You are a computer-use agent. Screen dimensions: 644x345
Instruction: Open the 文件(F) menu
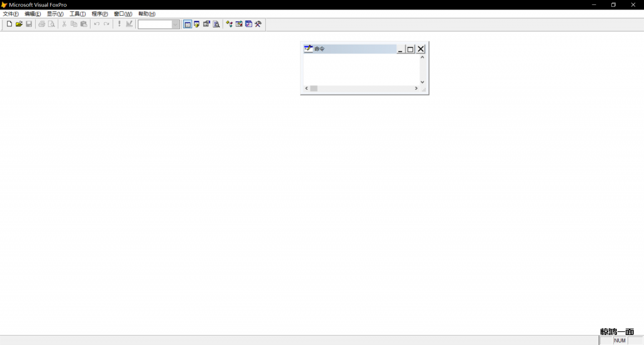pos(11,14)
